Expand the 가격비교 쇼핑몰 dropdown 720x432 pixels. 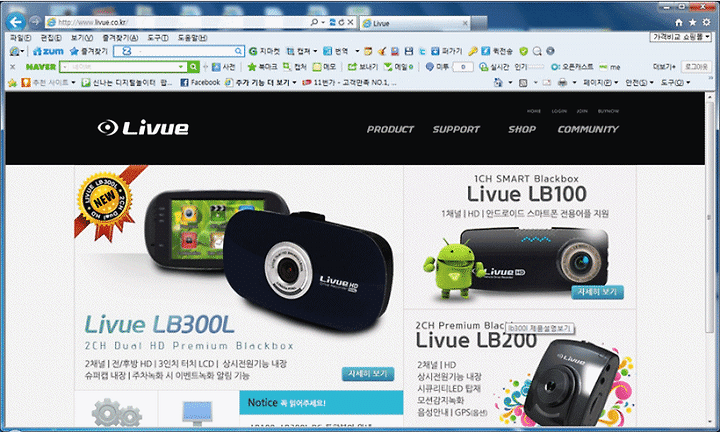[681, 37]
